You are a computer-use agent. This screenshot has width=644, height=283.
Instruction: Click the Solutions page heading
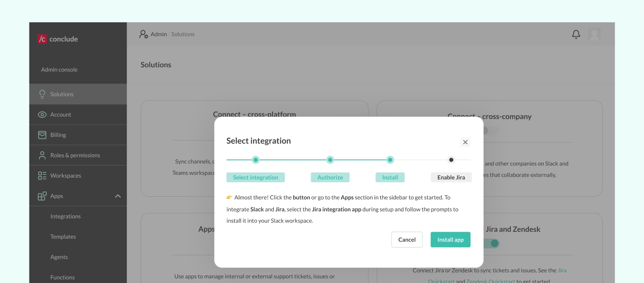point(156,64)
